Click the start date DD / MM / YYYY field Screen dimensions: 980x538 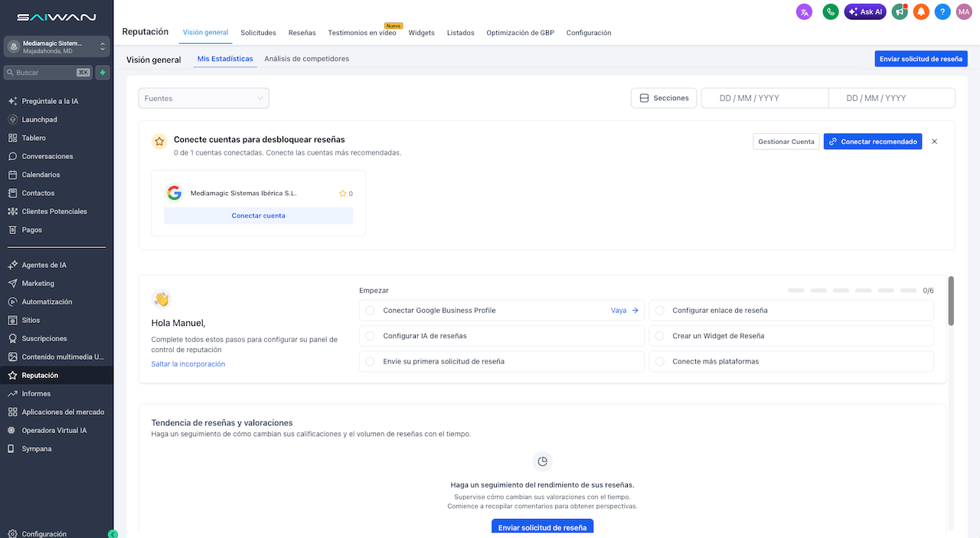pyautogui.click(x=765, y=98)
